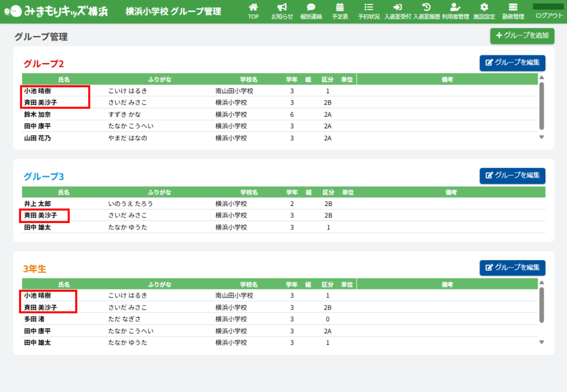567x392 pixels.
Task: Click the グループ2 table scrollbar thumb
Action: [542, 106]
